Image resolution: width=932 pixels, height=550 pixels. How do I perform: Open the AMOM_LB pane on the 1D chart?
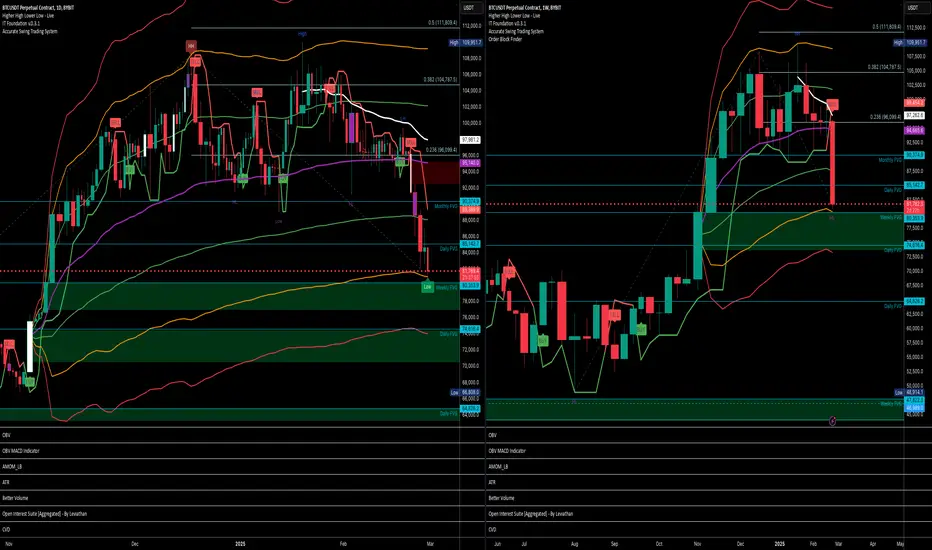pos(11,467)
